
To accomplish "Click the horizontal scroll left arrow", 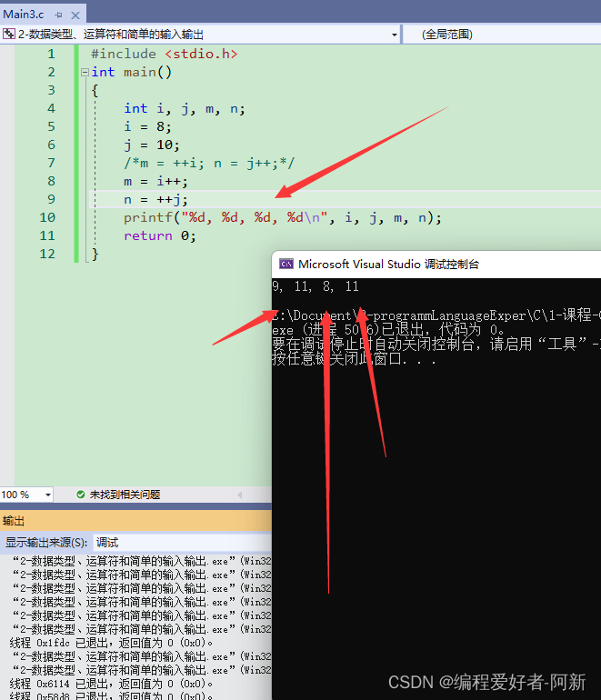I will point(240,495).
